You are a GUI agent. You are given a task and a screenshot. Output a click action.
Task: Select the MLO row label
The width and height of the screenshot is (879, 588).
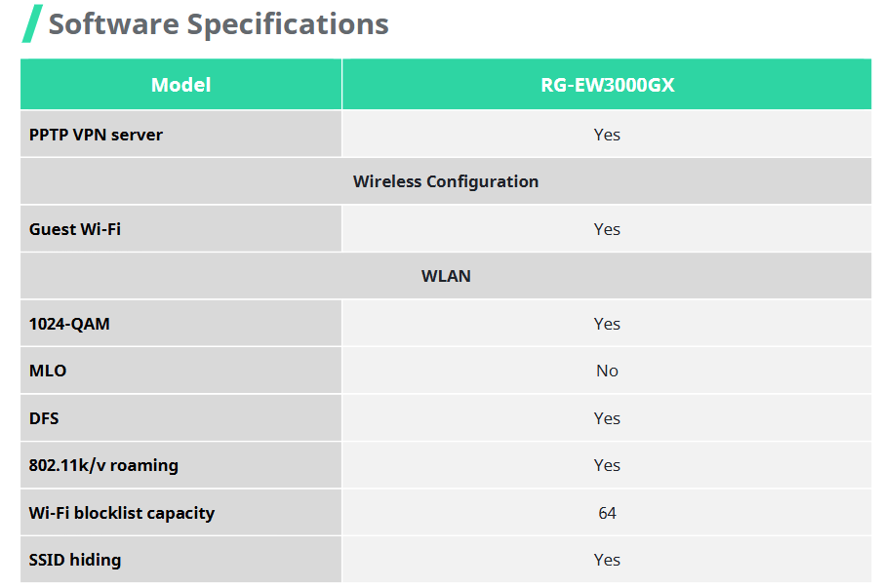click(x=48, y=371)
